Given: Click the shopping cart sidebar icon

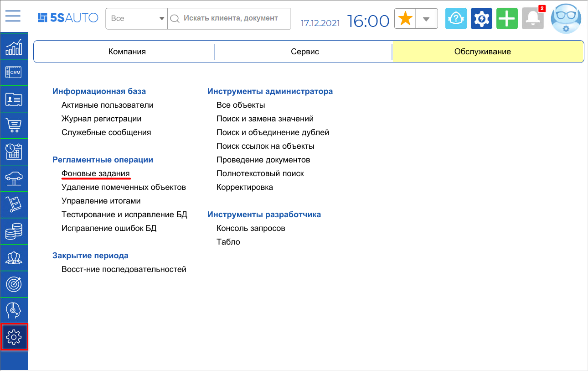Looking at the screenshot, I should (14, 125).
